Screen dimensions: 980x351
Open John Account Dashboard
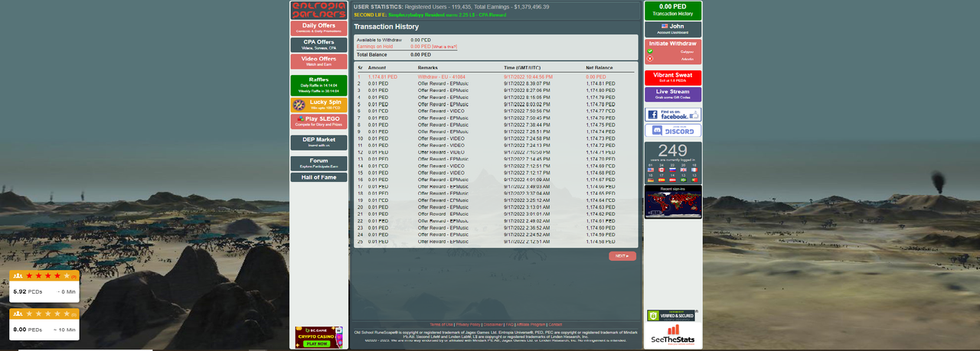[673, 29]
